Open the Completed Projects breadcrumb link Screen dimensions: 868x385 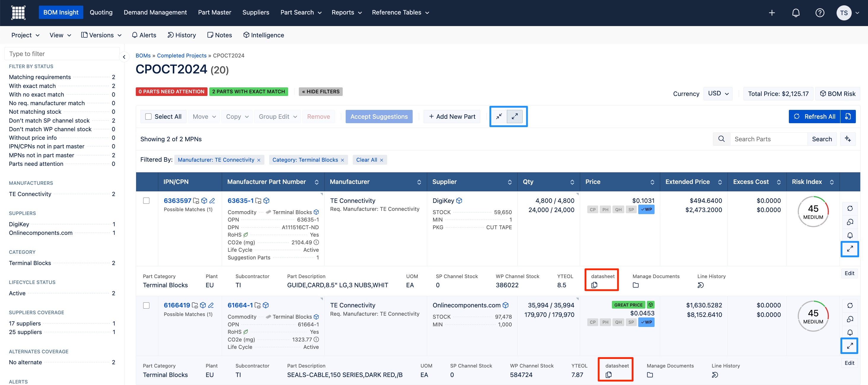pos(182,56)
